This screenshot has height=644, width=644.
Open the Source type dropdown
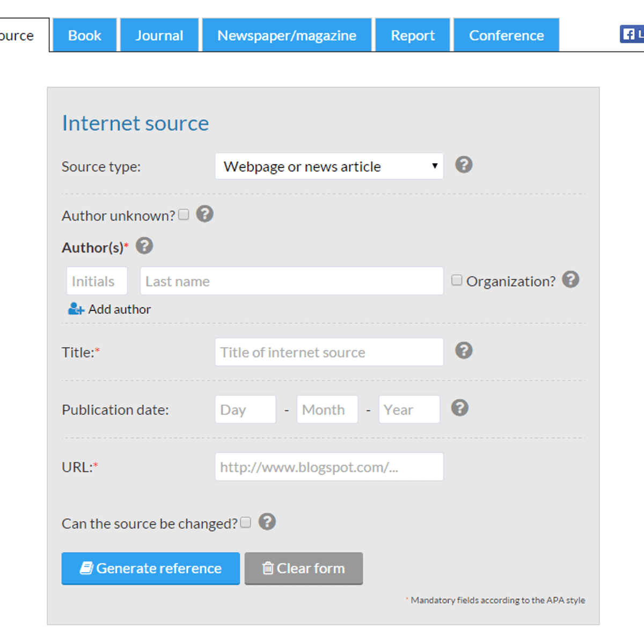[329, 166]
